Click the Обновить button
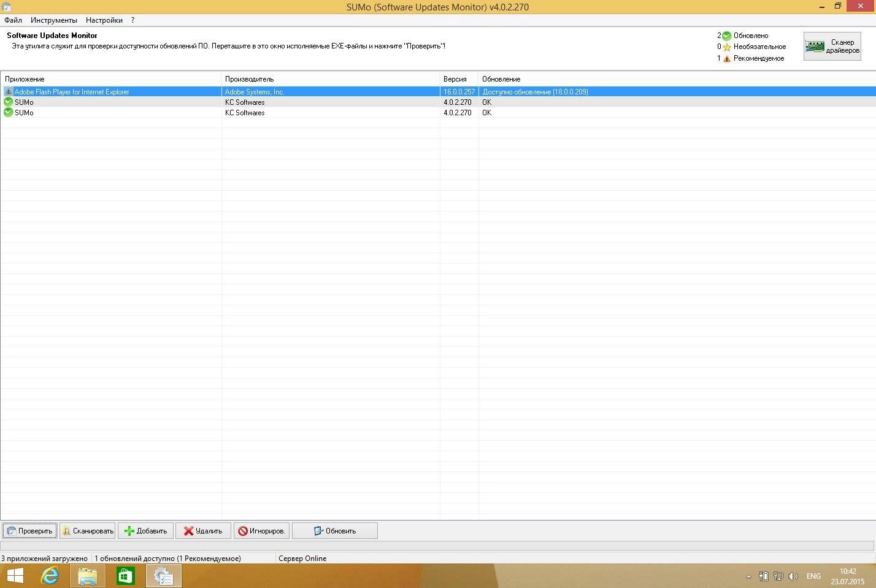This screenshot has width=876, height=588. click(335, 531)
